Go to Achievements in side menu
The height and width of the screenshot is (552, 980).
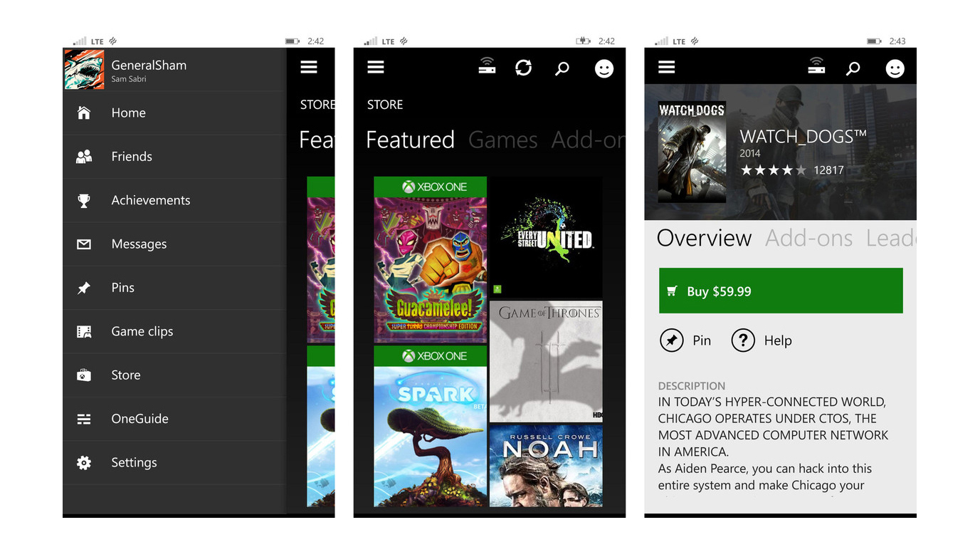174,200
